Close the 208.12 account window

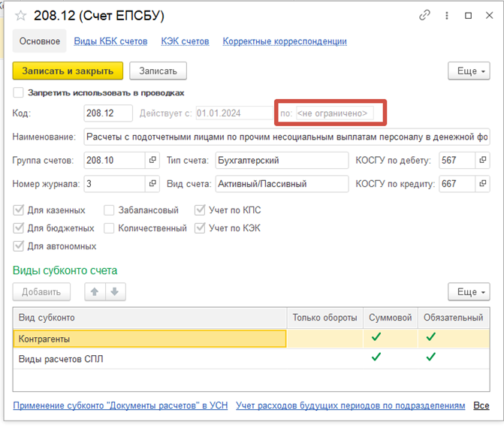point(489,16)
